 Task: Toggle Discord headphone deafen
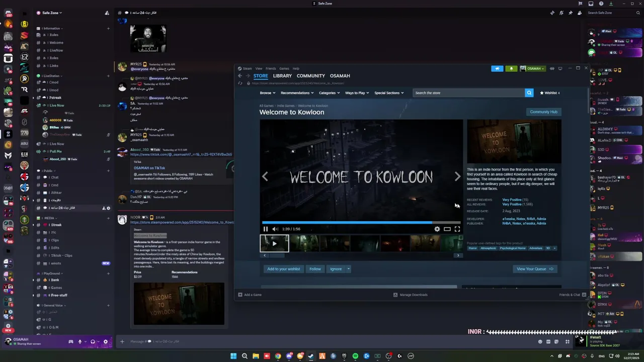pos(93,342)
